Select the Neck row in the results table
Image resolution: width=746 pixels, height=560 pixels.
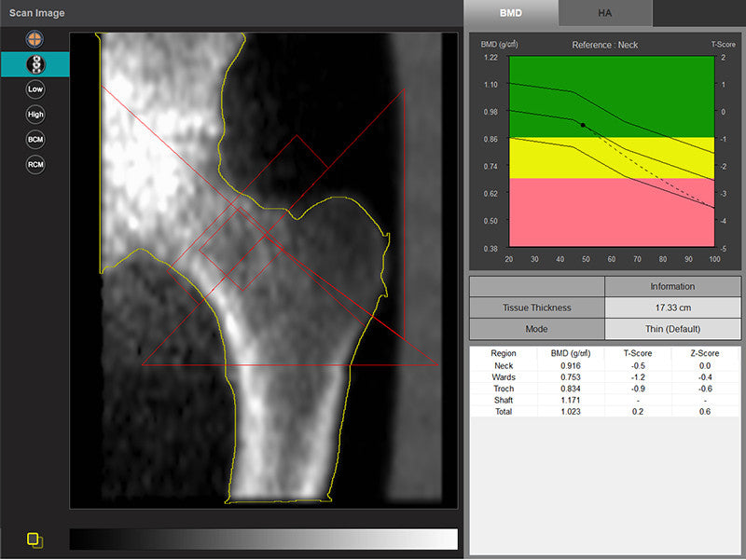pyautogui.click(x=604, y=366)
